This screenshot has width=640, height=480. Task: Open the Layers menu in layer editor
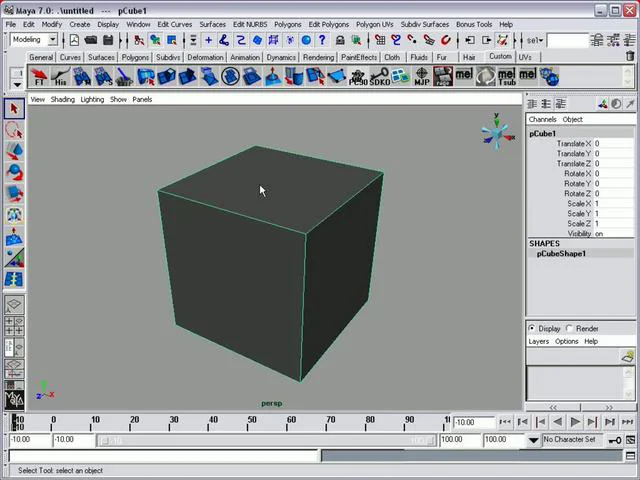[x=538, y=341]
